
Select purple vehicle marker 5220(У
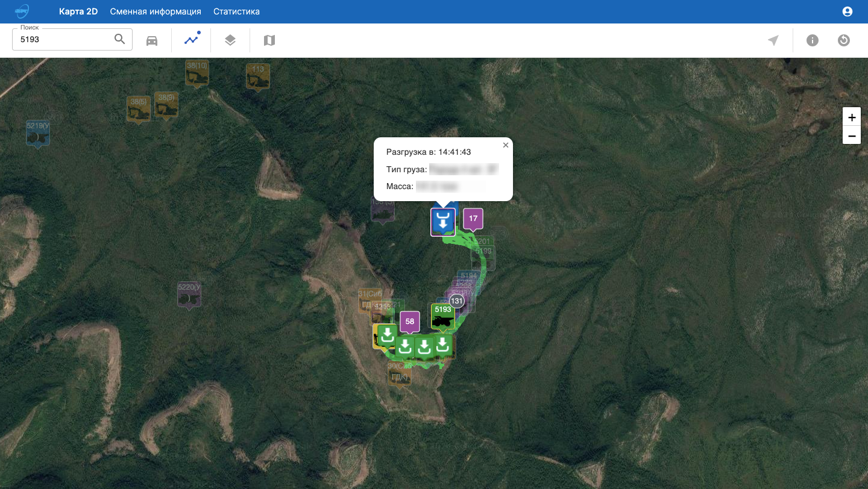click(189, 295)
